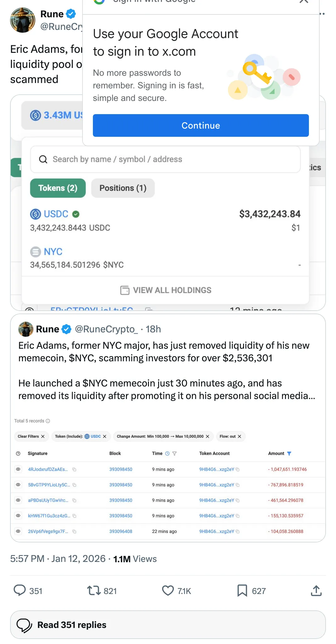Open Rune's profile avatar at top
This screenshot has height=644, width=336.
tap(23, 20)
